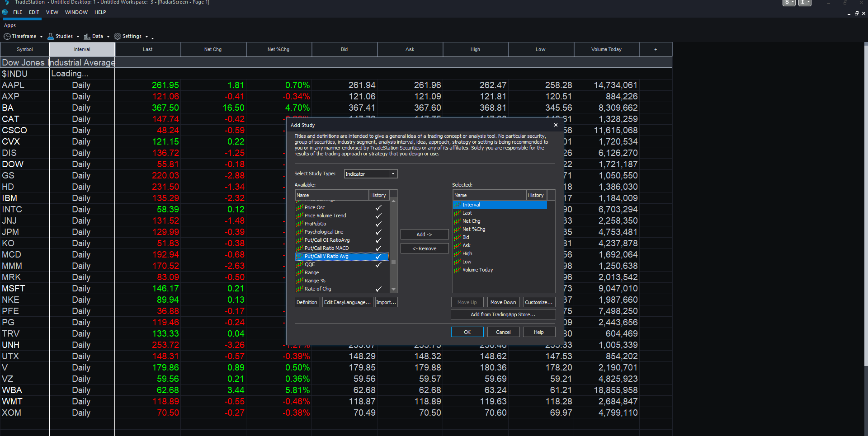Click the indicator icon next to Price Osc

299,207
